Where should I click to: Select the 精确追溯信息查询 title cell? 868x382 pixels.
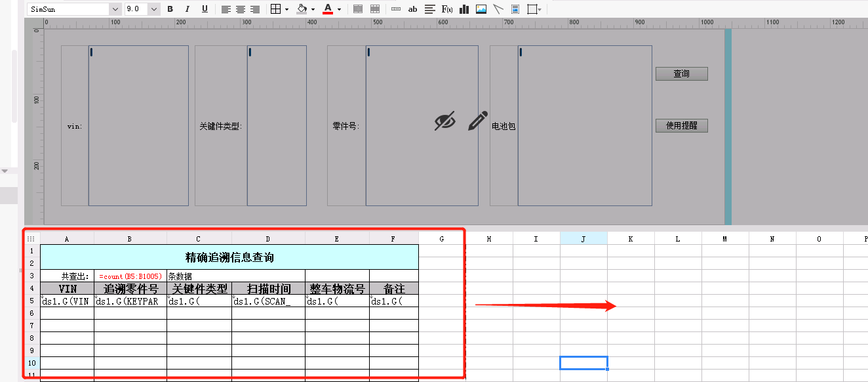click(229, 257)
